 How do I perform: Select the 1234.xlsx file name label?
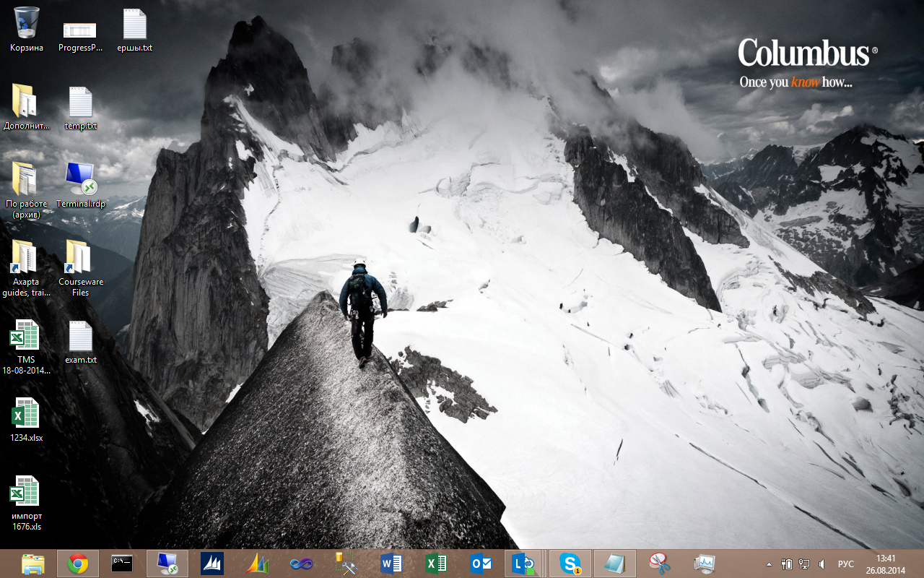[27, 438]
